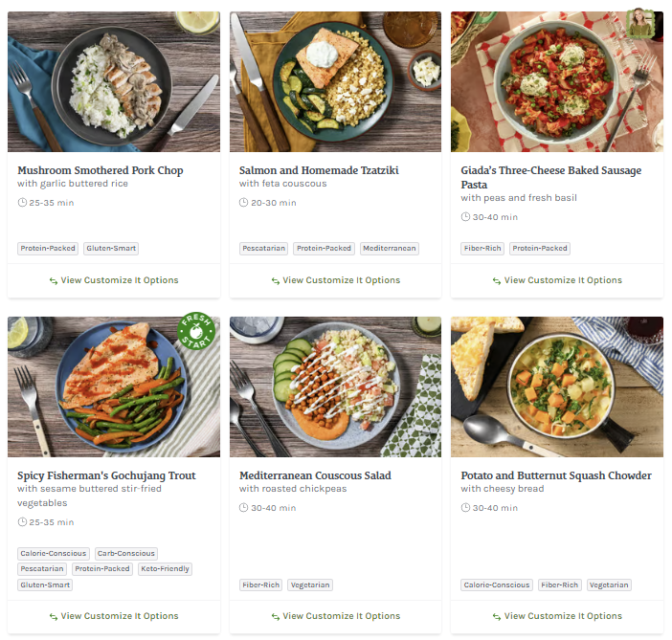
Task: Click Keto-Friendly tag on Gochujang Trout
Action: (x=165, y=569)
